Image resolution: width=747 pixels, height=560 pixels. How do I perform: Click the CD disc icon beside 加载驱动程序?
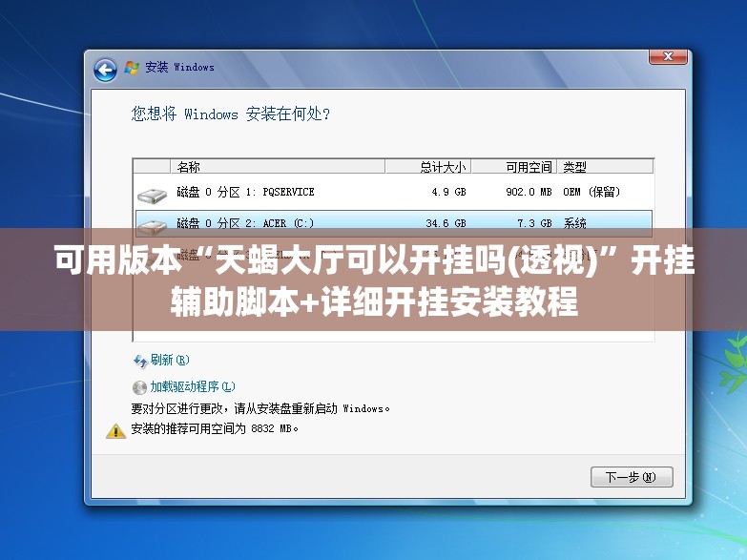coord(139,387)
